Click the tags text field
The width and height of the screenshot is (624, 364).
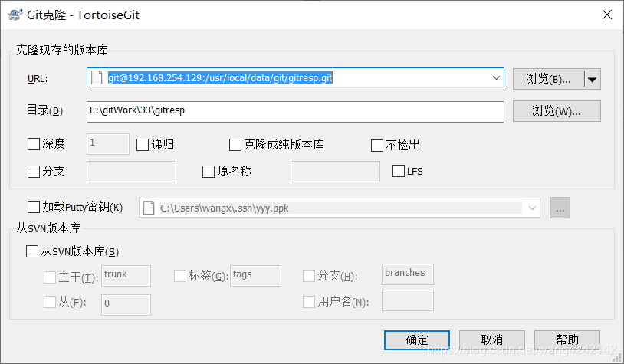pyautogui.click(x=255, y=276)
